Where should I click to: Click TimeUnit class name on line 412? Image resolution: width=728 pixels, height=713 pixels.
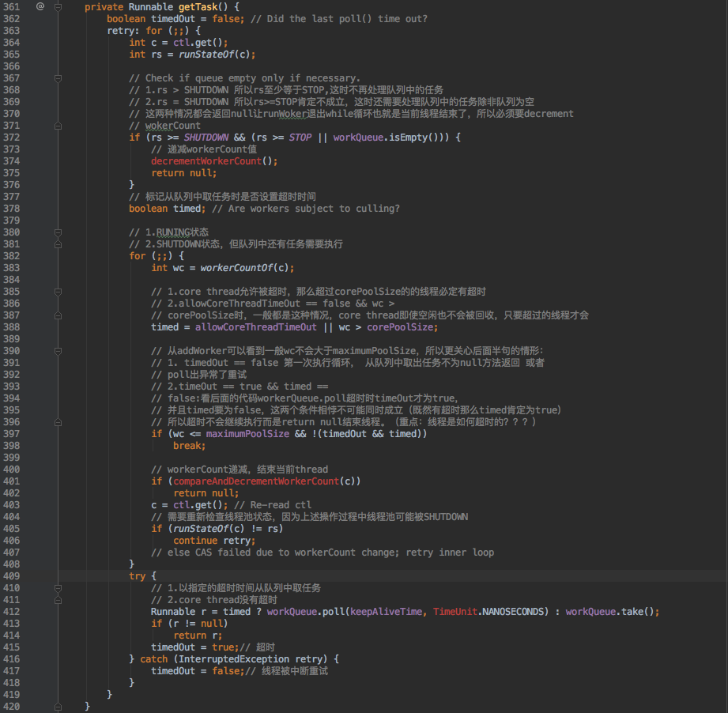click(x=455, y=612)
